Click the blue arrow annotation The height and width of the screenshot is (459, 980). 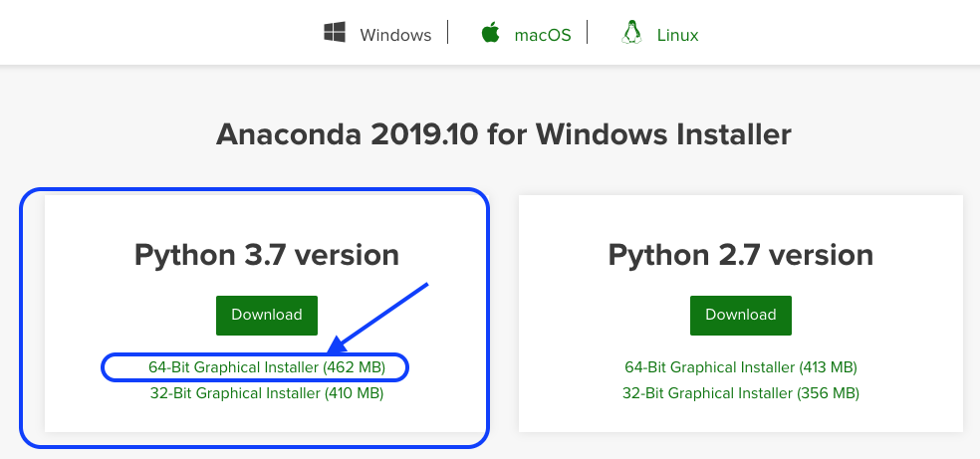point(378,317)
